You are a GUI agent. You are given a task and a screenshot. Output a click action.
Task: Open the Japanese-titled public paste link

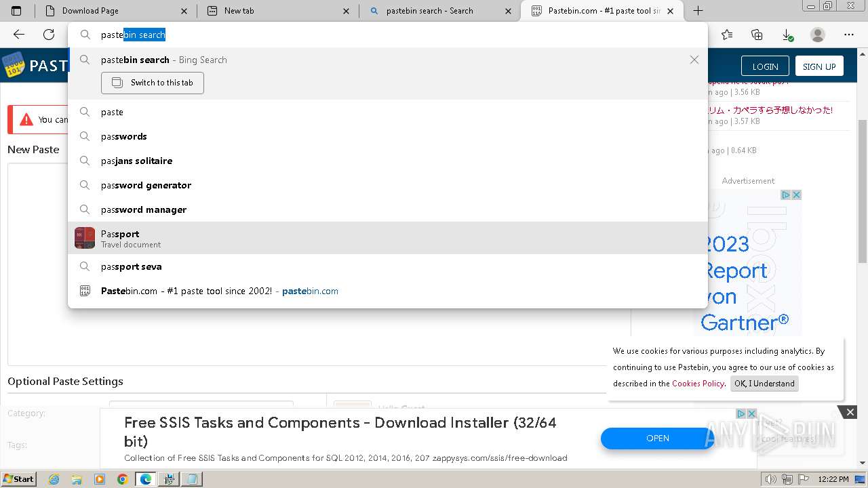coord(770,110)
